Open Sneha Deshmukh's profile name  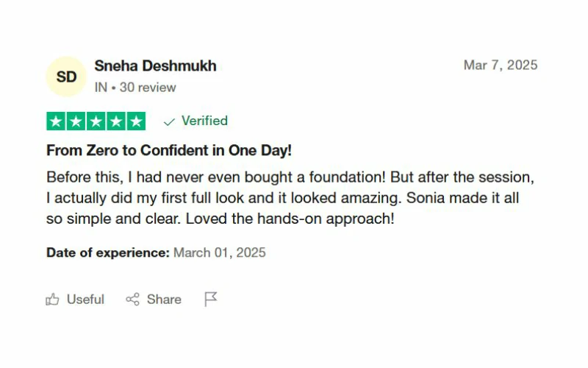click(x=155, y=66)
